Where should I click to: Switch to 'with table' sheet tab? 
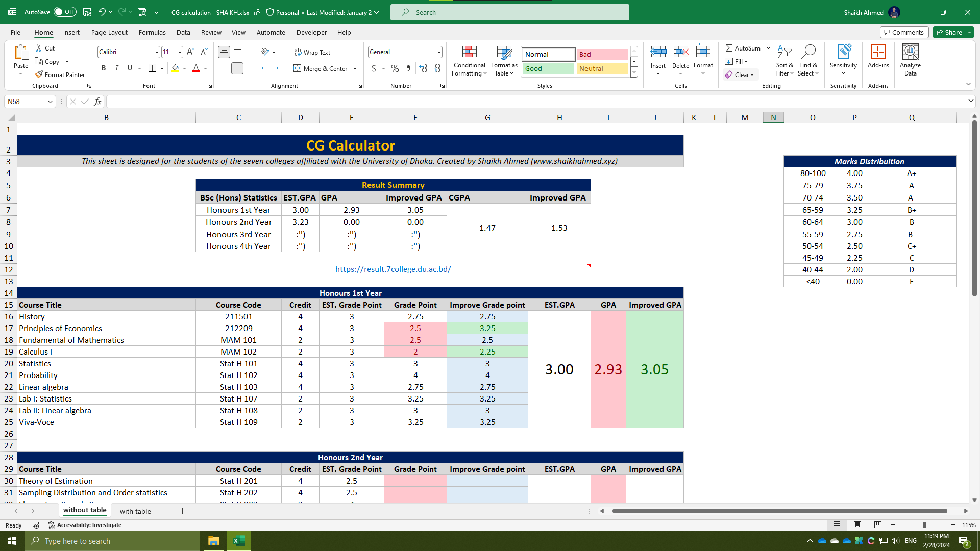pos(135,511)
